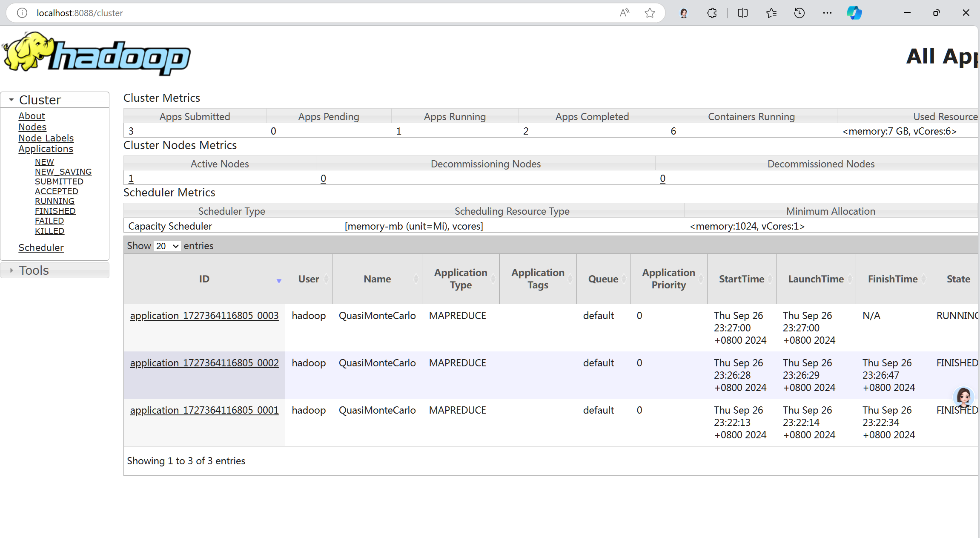Image resolution: width=980 pixels, height=538 pixels.
Task: Filter applications by RUNNING state
Action: (54, 201)
